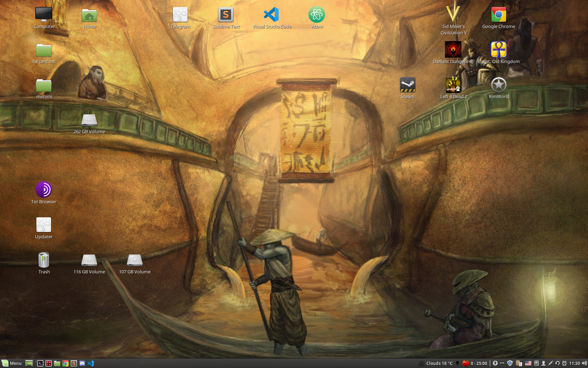Open the Clouds 18 °C weather applet
This screenshot has height=368, width=588.
(436, 363)
